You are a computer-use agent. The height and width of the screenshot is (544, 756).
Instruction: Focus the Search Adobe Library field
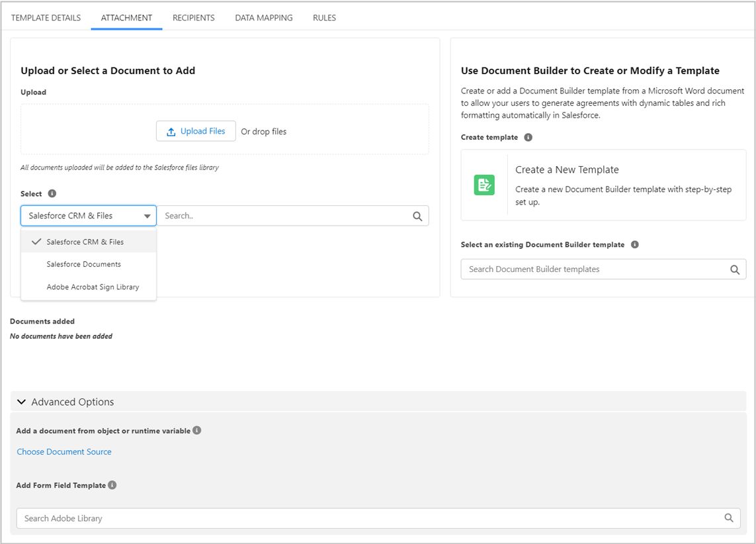coord(378,518)
